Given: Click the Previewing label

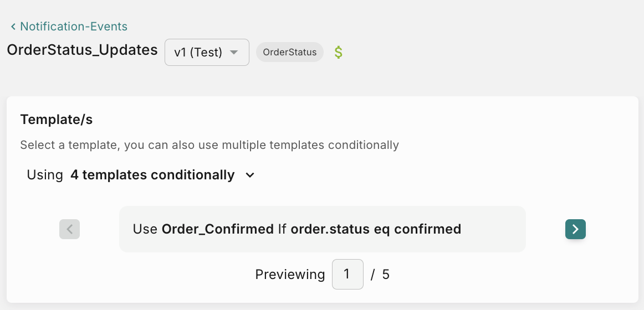Looking at the screenshot, I should click(290, 274).
